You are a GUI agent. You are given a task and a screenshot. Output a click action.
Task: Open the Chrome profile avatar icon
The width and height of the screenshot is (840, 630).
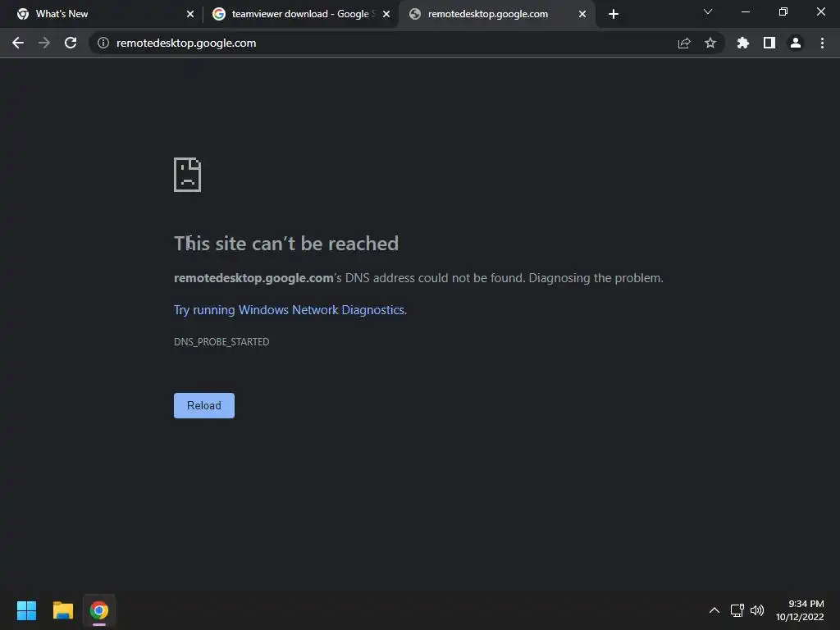[796, 43]
